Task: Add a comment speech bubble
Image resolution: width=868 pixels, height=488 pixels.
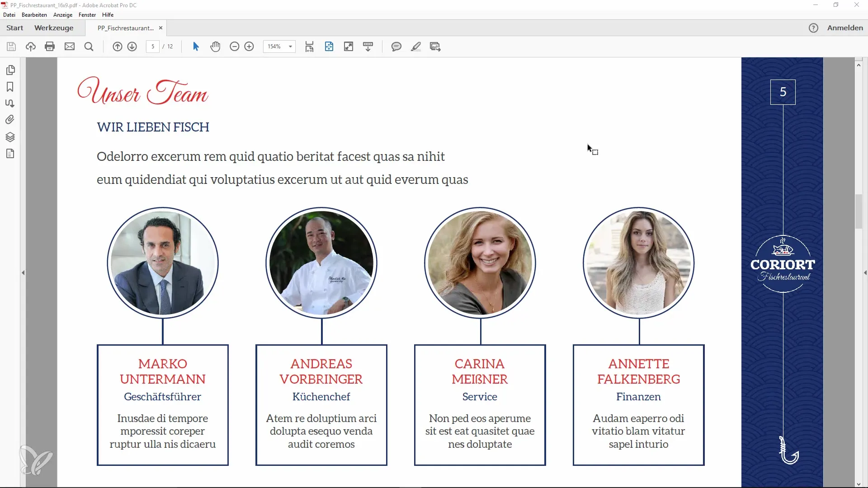Action: (396, 47)
